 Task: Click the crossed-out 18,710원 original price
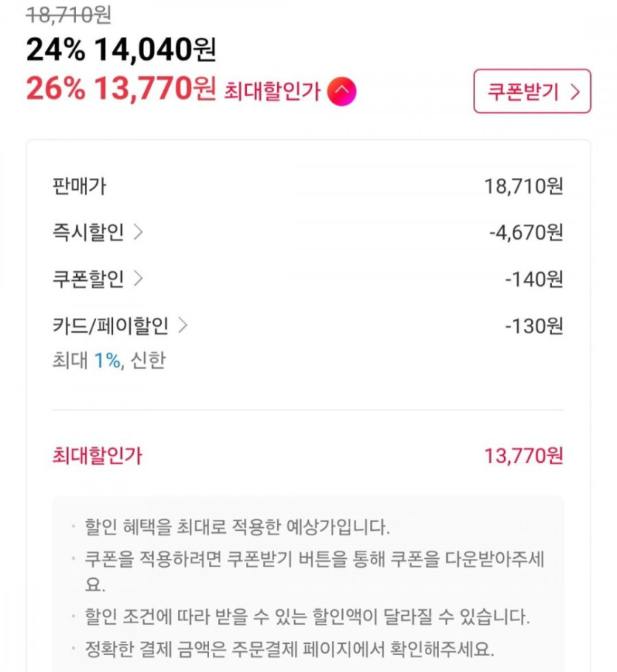pyautogui.click(x=68, y=14)
